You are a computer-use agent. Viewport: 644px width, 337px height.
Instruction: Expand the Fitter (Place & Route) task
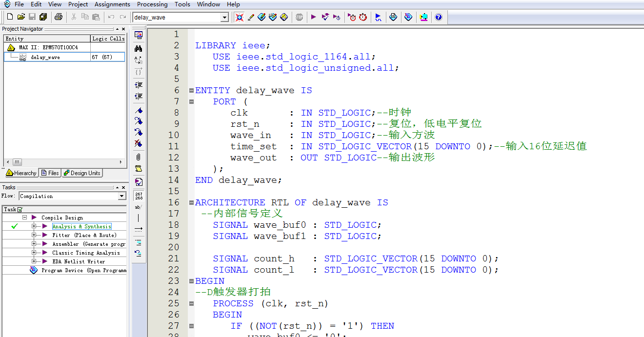pos(34,235)
